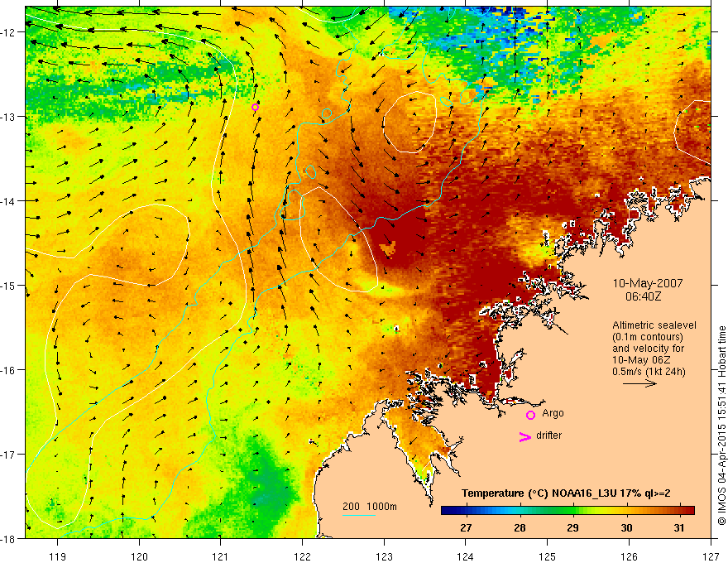728x563 pixels.
Task: Click the date label 10-May-2007
Action: click(x=648, y=283)
